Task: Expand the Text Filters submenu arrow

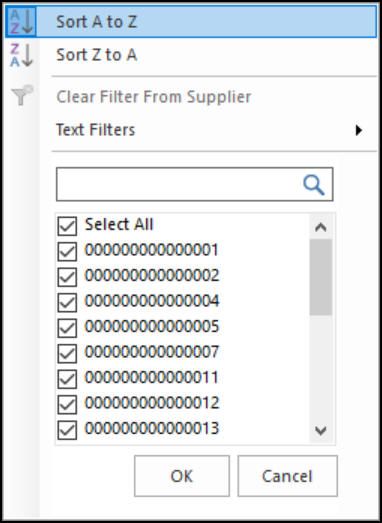Action: point(359,130)
